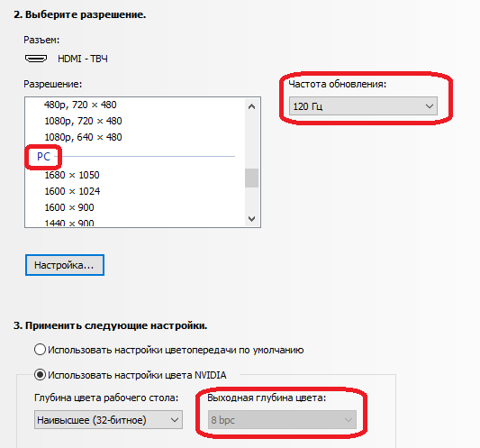Expand the desktop color depth dropdown
This screenshot has width=480, height=448.
point(108,419)
